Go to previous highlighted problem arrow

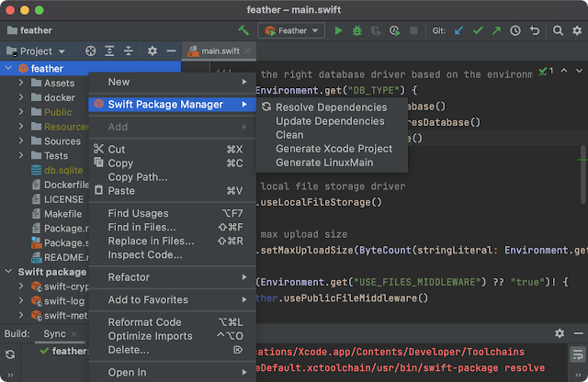click(x=564, y=71)
